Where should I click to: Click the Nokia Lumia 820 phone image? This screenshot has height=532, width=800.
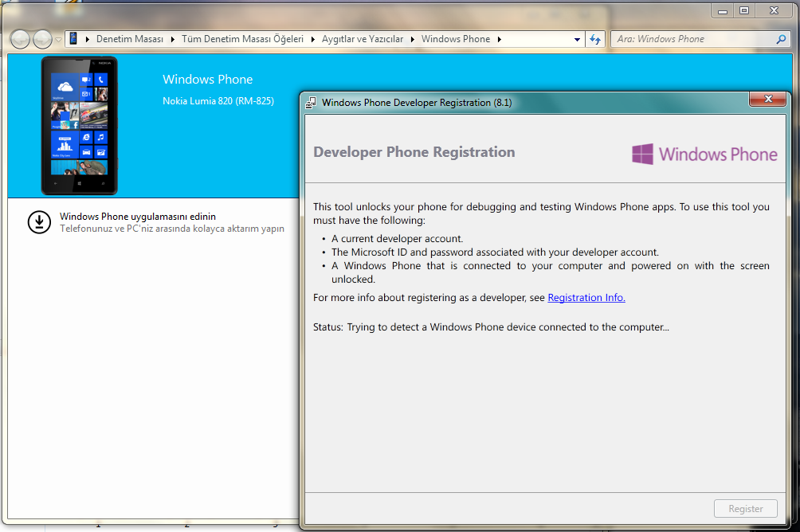pos(79,126)
